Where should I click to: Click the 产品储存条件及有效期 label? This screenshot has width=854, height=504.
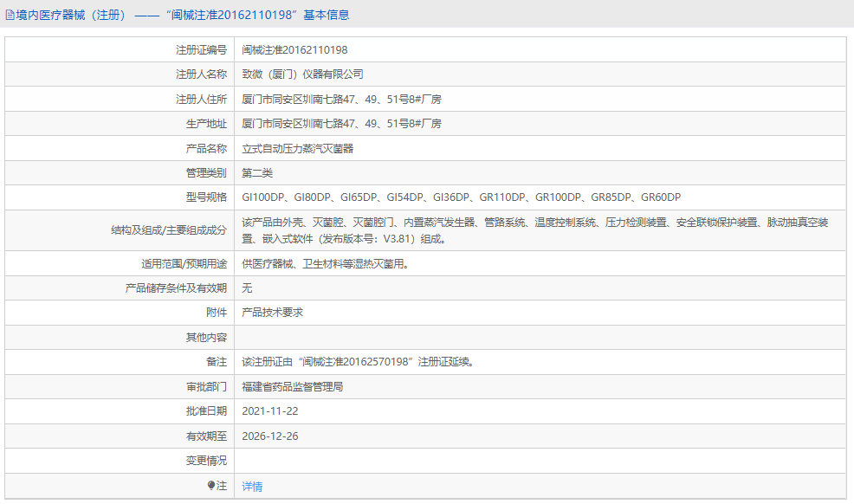(176, 288)
